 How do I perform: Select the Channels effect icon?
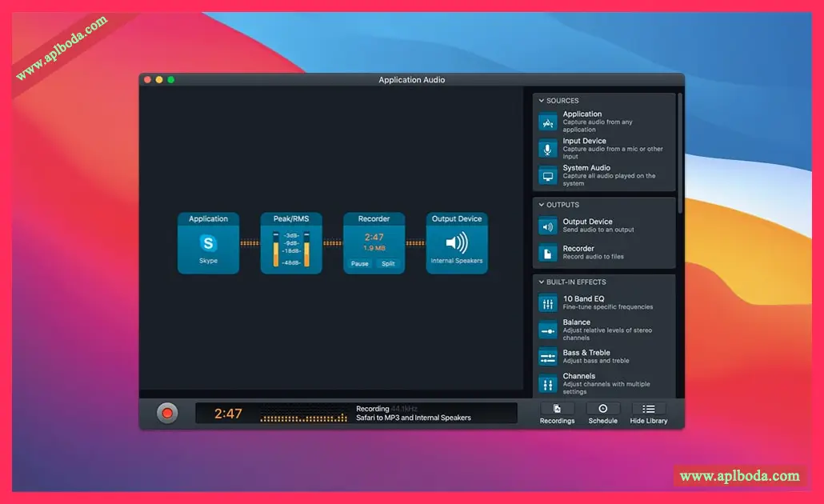click(x=547, y=385)
